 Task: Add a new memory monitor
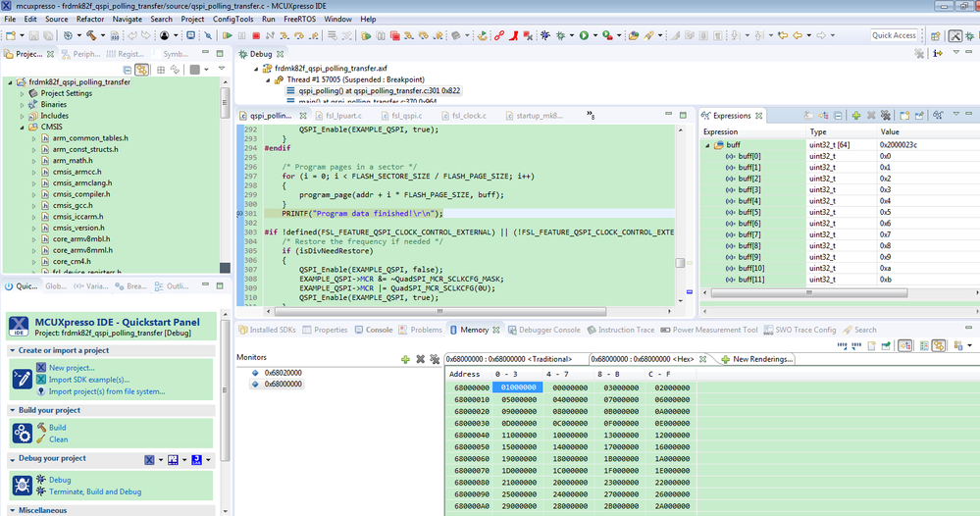[405, 359]
